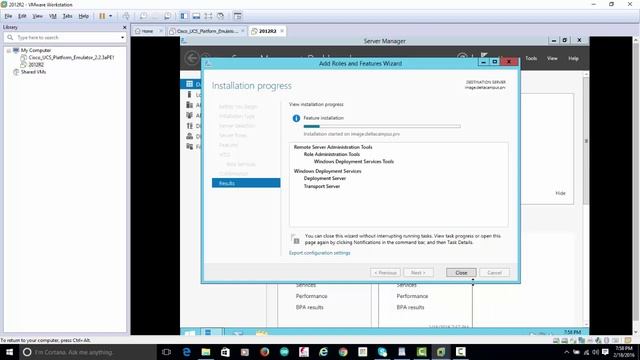The height and width of the screenshot is (360, 640).
Task: Open the Help menu in VMware
Action: [84, 16]
